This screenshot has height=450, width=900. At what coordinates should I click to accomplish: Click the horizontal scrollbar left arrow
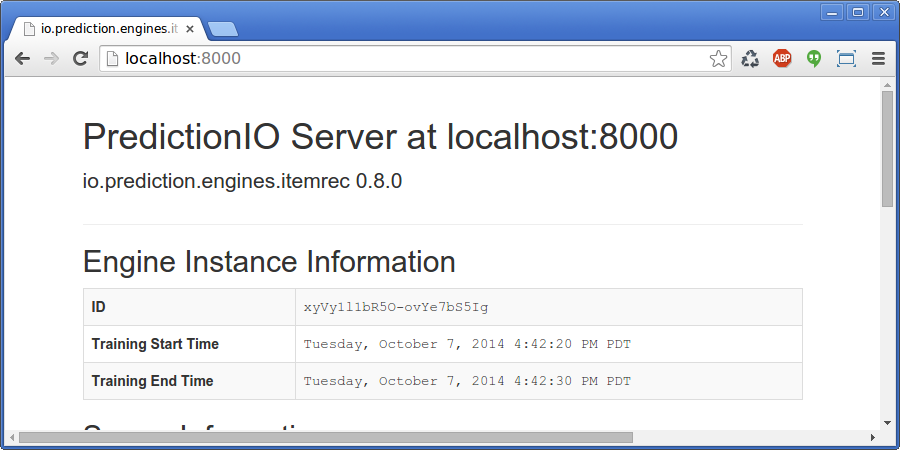click(11, 437)
